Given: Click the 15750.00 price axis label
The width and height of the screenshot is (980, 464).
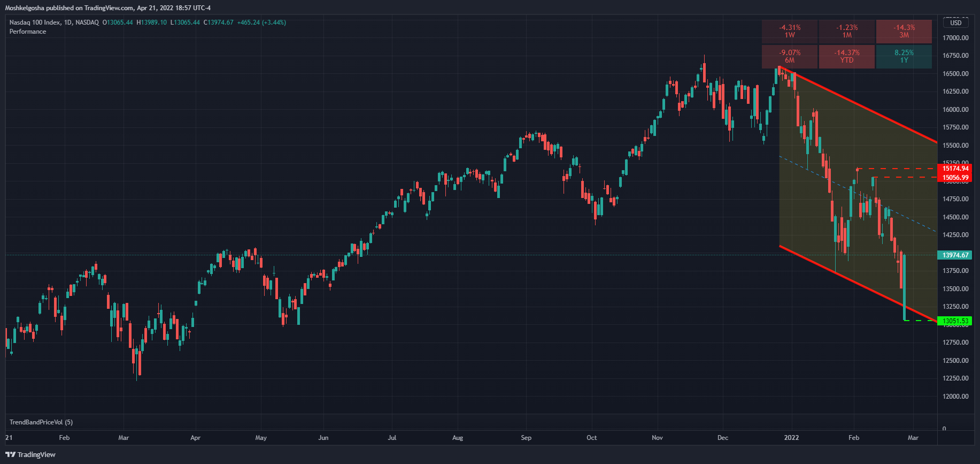Looking at the screenshot, I should point(955,127).
